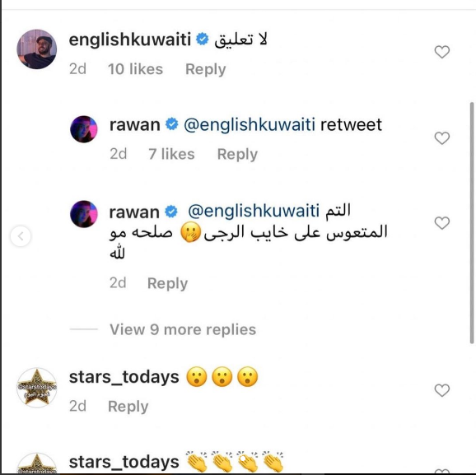Viewport: 476px width, 475px height.
Task: Like the stars_todays surprised-emoji comment
Action: pos(441,390)
